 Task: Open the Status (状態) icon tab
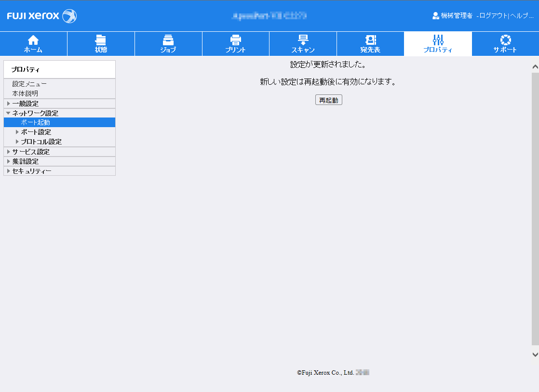101,40
